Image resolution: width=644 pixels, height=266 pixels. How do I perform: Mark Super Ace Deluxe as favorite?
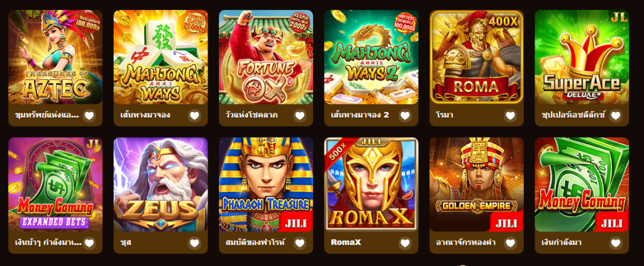tap(615, 116)
